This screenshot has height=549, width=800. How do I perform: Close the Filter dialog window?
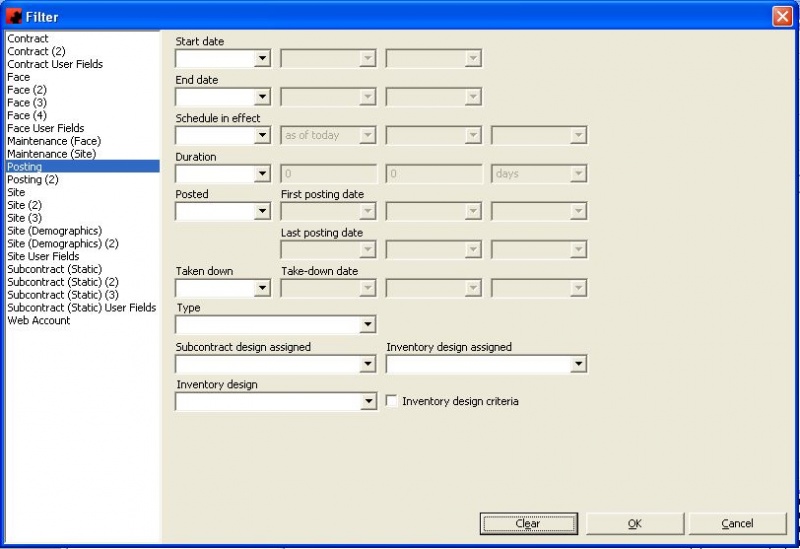782,16
